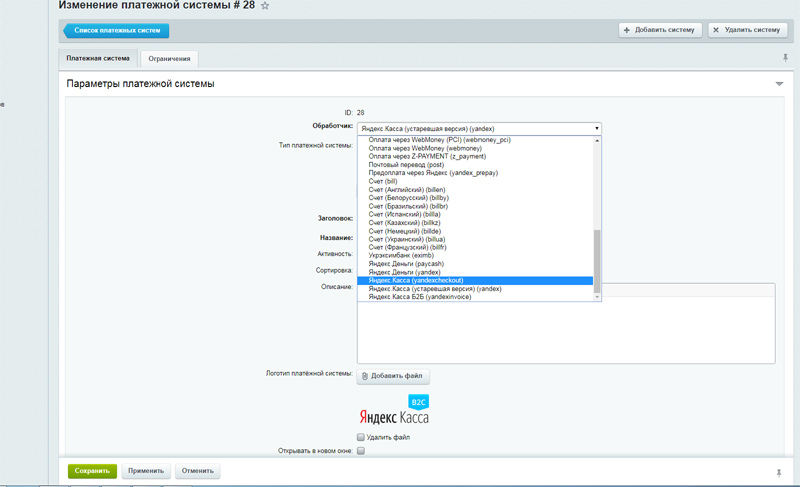800x487 pixels.
Task: Open the handler (Обработчик) dropdown
Action: [479, 129]
